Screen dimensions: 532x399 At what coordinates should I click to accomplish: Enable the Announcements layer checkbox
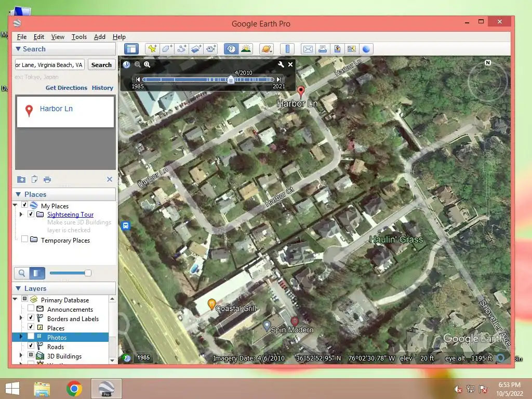(31, 308)
